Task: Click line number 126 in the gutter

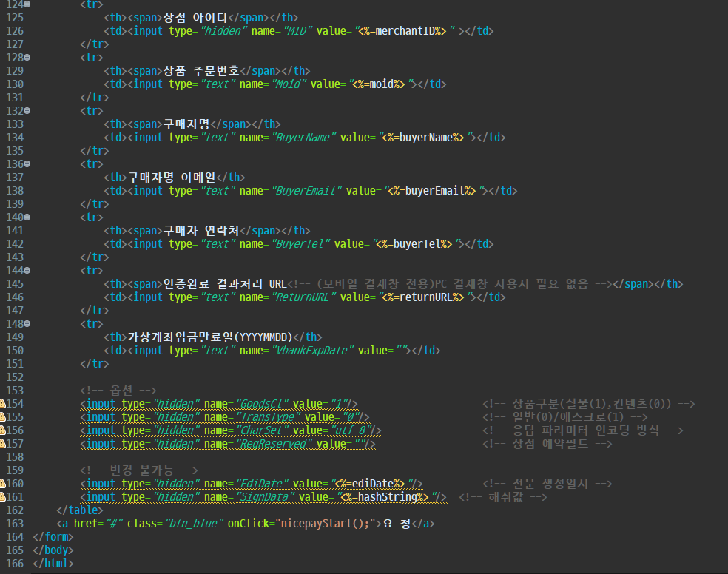Action: click(x=15, y=31)
